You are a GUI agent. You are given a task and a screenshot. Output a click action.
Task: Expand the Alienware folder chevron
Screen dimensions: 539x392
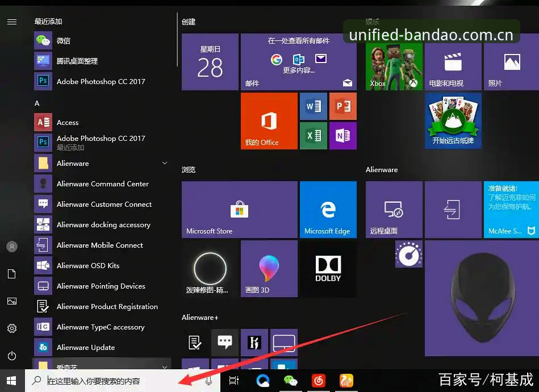tap(165, 163)
